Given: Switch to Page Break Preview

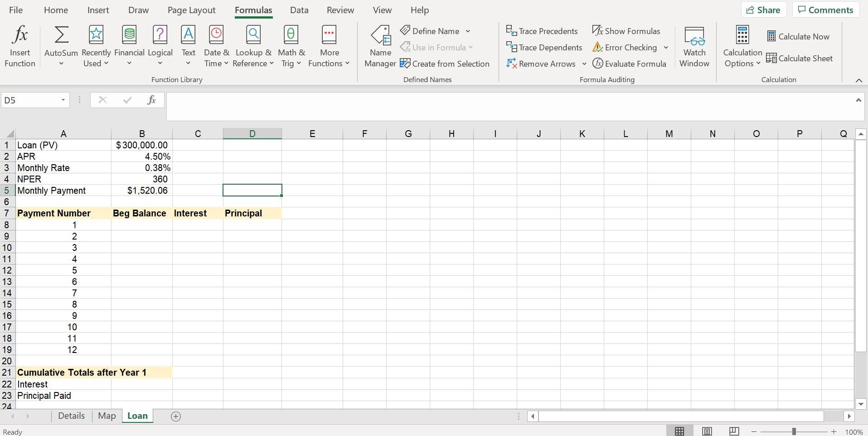Looking at the screenshot, I should (734, 431).
